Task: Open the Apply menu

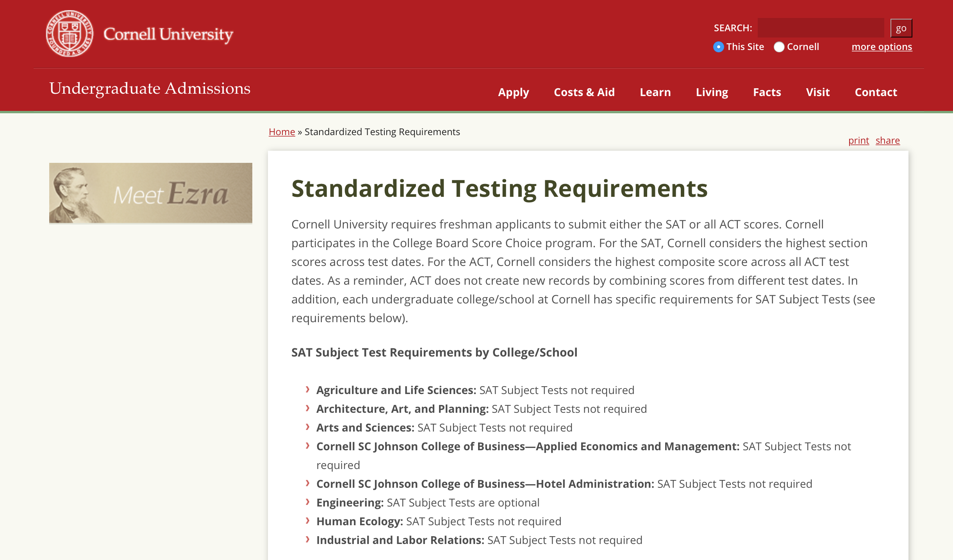Action: (514, 92)
